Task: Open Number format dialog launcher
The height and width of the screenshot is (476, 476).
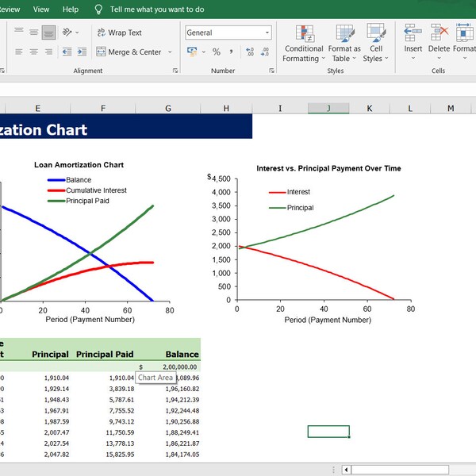Action: [x=271, y=71]
